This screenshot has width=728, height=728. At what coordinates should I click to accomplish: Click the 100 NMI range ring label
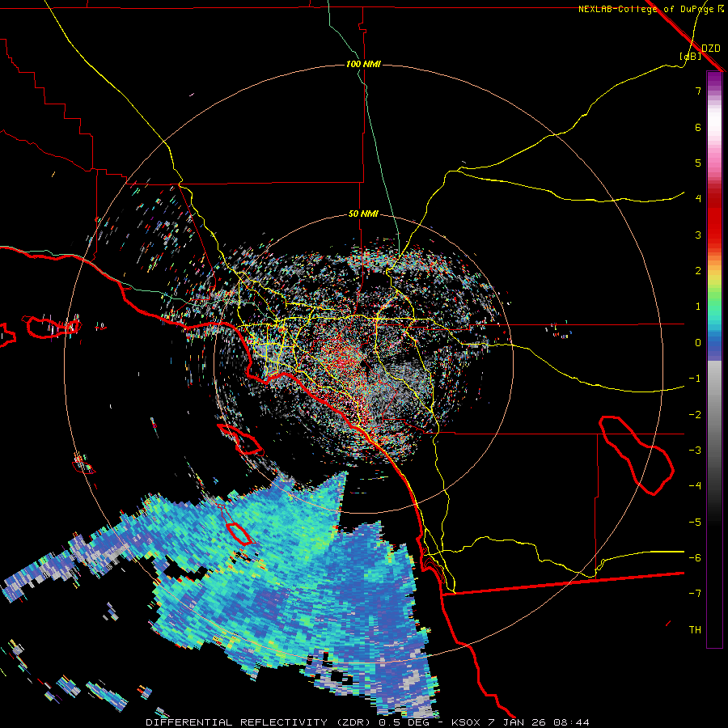pyautogui.click(x=363, y=64)
